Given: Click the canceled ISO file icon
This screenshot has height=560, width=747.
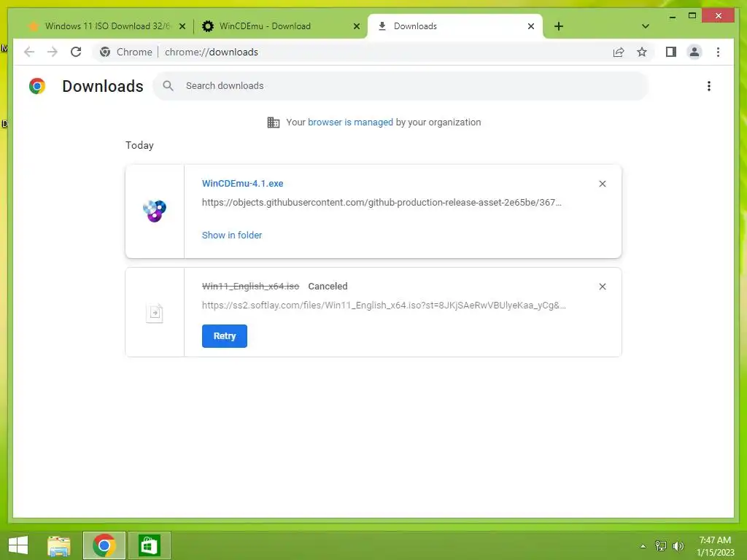Looking at the screenshot, I should (x=155, y=313).
